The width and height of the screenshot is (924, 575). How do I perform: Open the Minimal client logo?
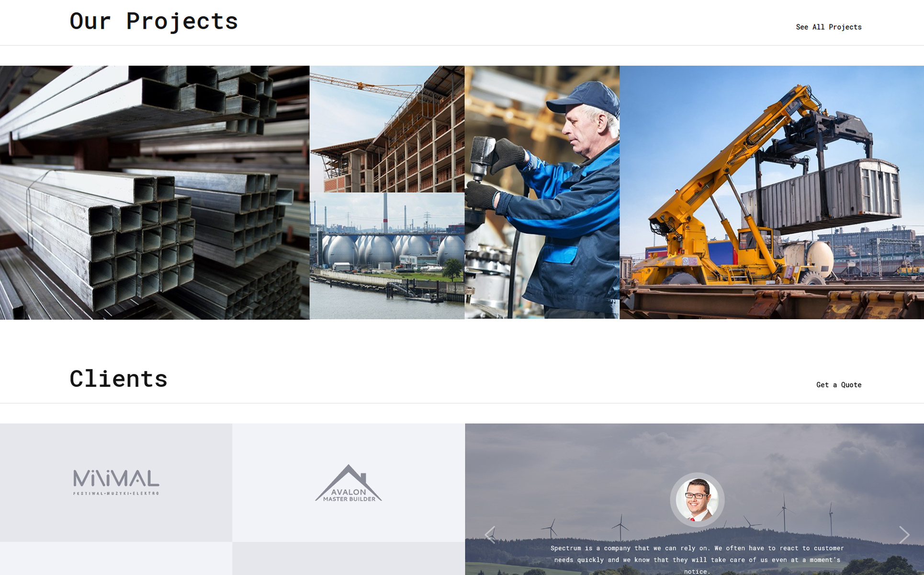click(x=116, y=483)
